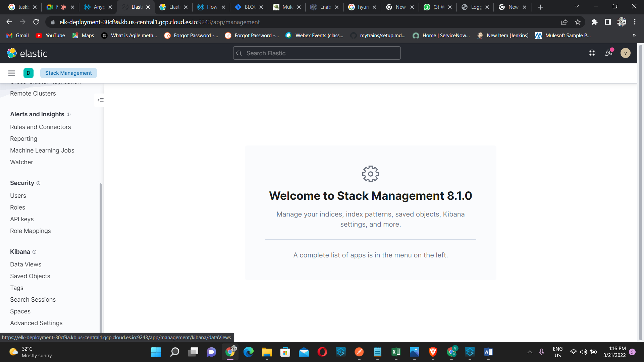
Task: Open Data Views under Kibana section
Action: [25, 264]
